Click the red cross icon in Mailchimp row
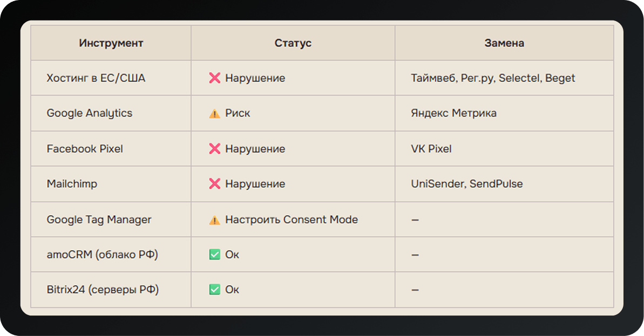This screenshot has width=644, height=336. click(x=214, y=184)
